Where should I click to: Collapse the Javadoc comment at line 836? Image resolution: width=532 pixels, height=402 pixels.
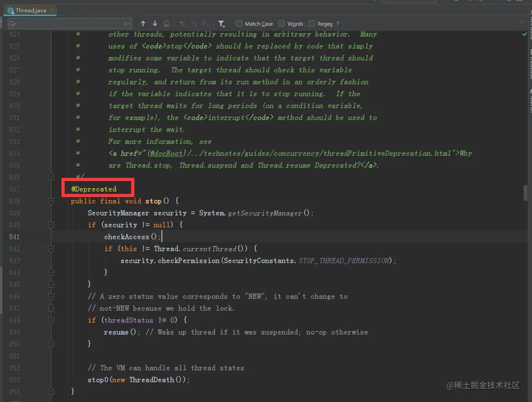coord(51,177)
